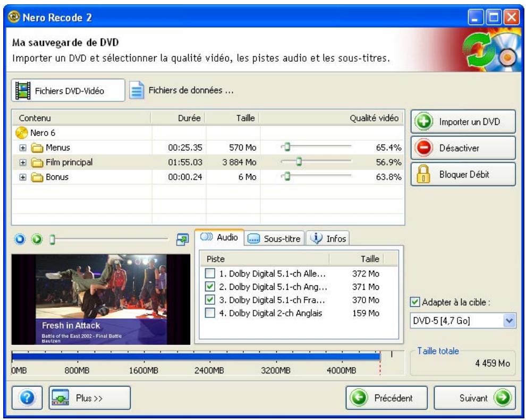The width and height of the screenshot is (526, 420).
Task: Click the film strip icon of Fichiers DVD-Vidéo
Action: point(23,90)
